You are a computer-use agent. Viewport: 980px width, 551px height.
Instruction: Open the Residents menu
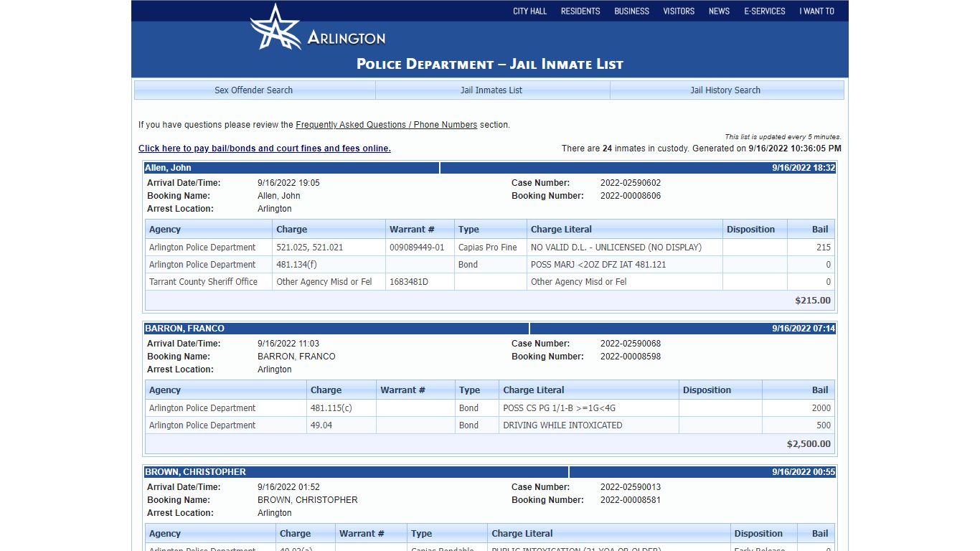[580, 11]
